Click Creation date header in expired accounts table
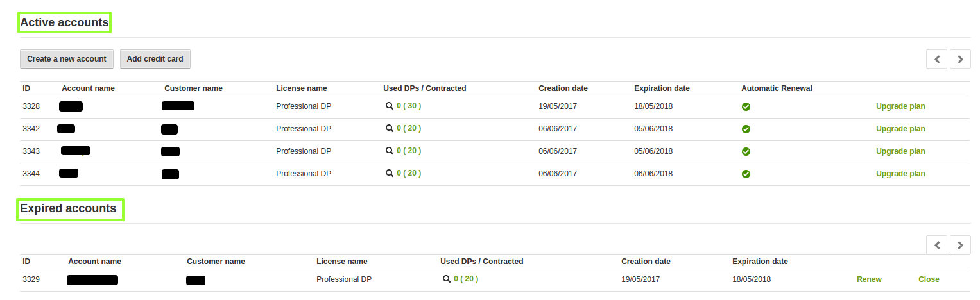Viewport: 980px width, 300px height. point(646,262)
